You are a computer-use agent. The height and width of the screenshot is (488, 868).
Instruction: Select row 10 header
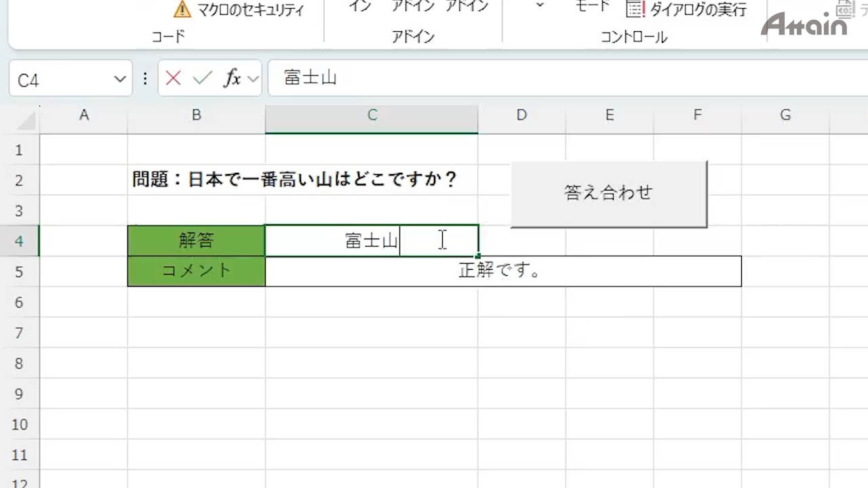[19, 425]
